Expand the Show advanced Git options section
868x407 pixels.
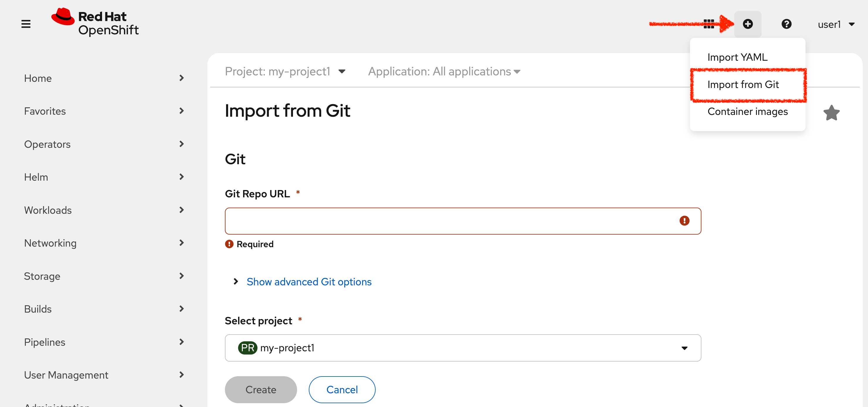[309, 282]
